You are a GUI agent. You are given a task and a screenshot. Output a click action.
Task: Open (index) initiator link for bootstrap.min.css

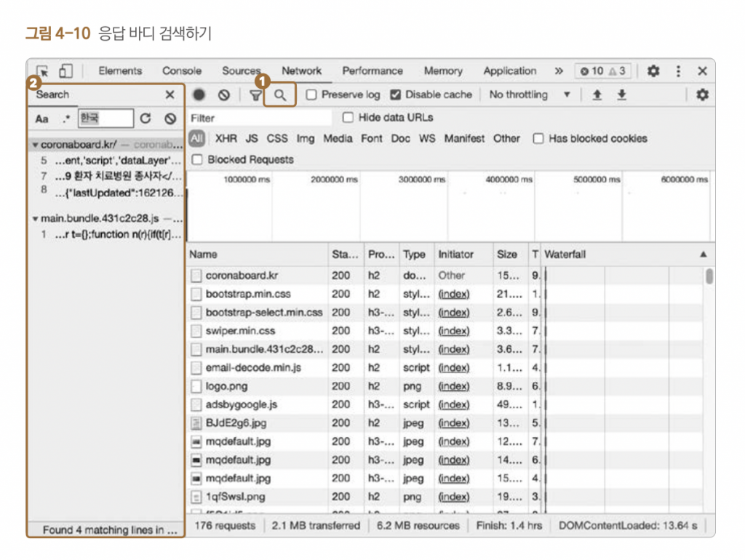[454, 295]
